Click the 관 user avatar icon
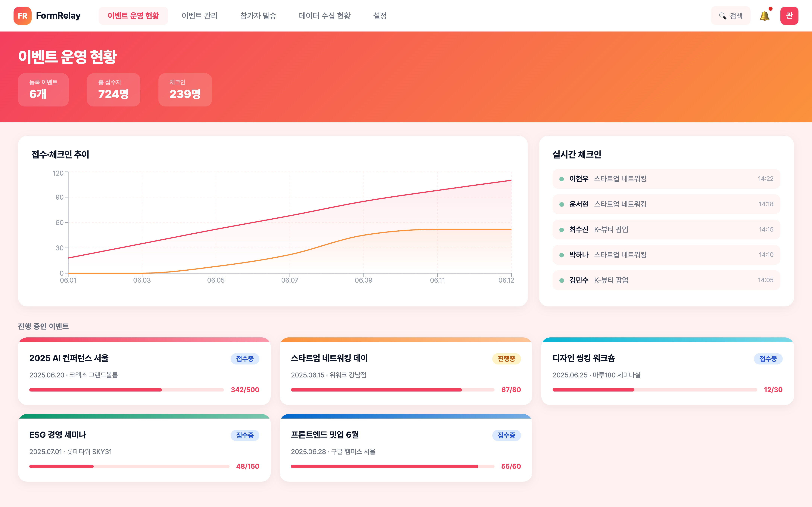Image resolution: width=812 pixels, height=507 pixels. (789, 16)
